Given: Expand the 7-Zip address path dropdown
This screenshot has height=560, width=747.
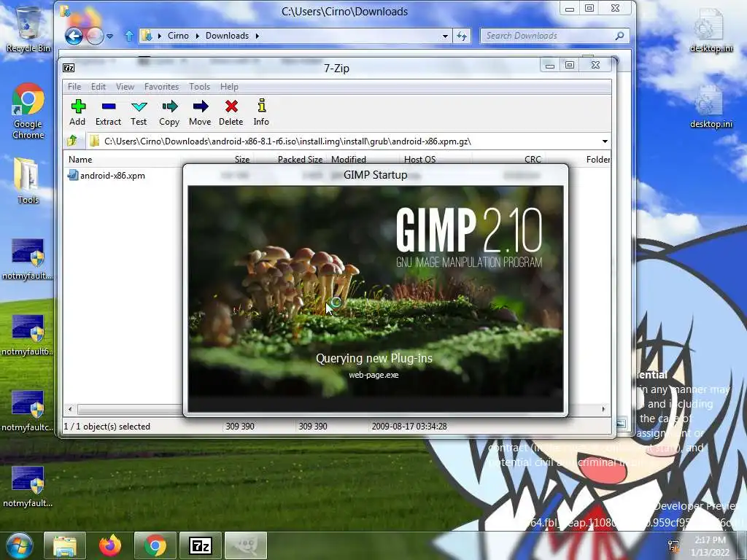Looking at the screenshot, I should click(x=605, y=141).
